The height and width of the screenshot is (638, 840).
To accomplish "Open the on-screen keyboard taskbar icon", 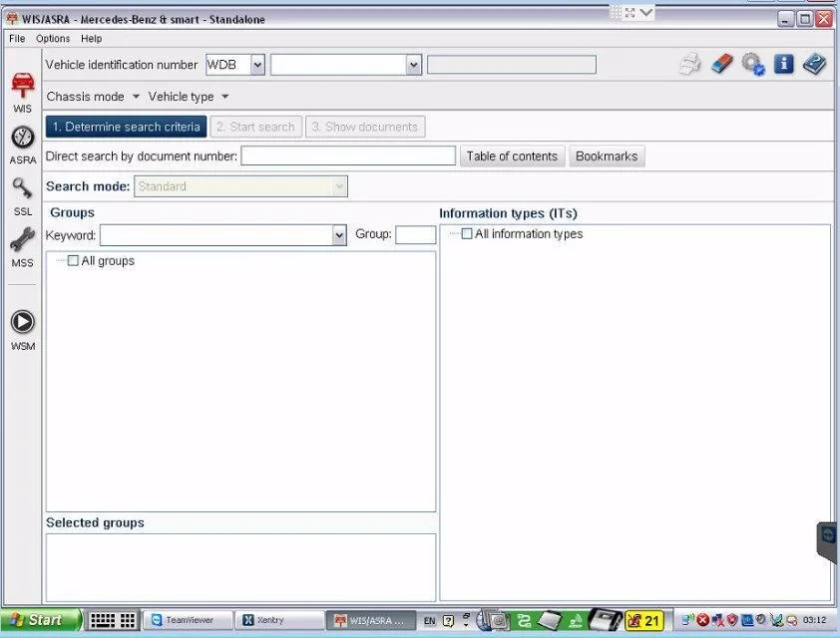I will click(113, 620).
